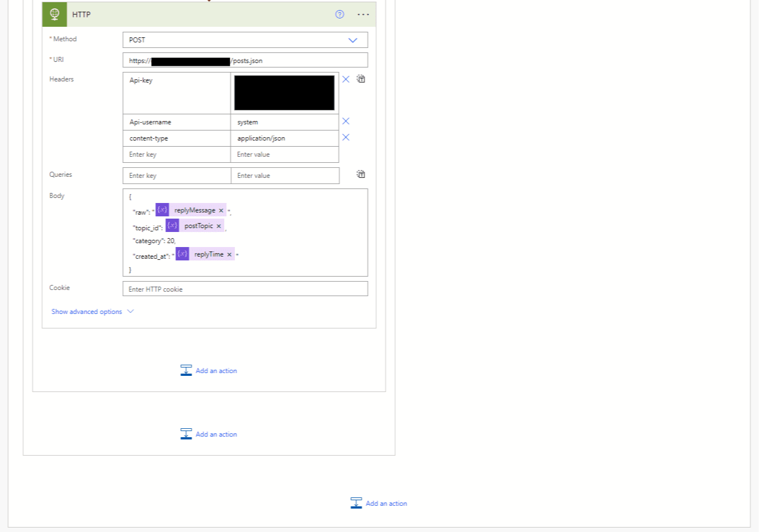Click the Queries Enter key field

[176, 176]
